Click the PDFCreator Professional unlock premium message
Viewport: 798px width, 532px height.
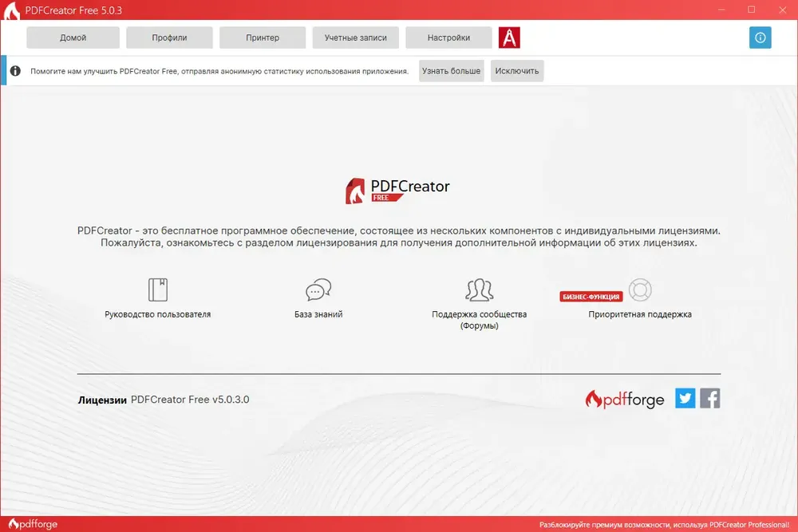664,524
